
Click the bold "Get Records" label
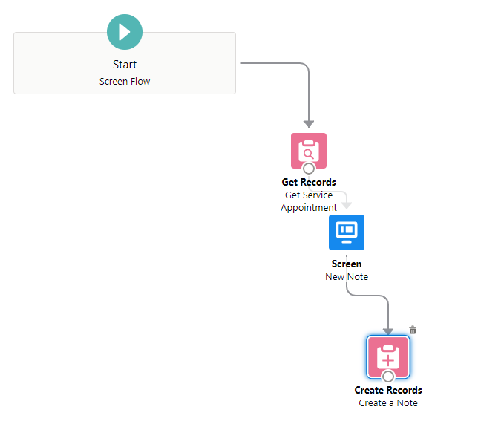pyautogui.click(x=309, y=182)
